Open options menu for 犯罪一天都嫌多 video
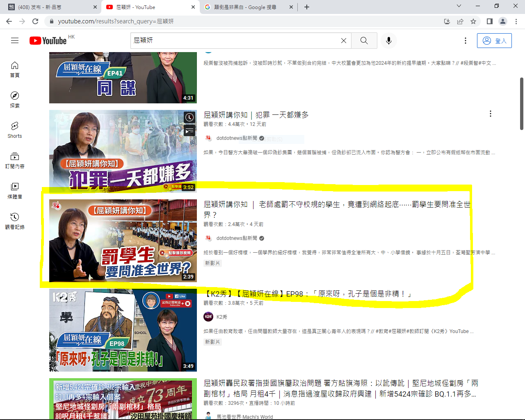 point(490,114)
